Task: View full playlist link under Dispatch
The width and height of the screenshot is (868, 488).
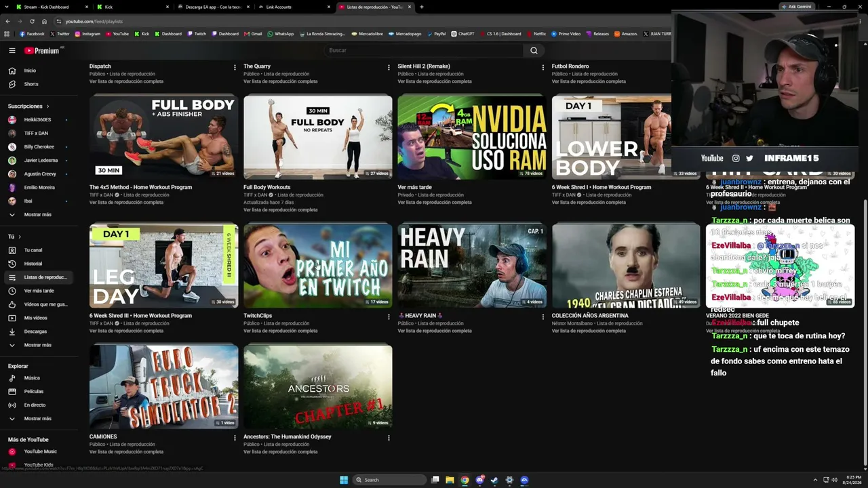Action: tap(126, 81)
